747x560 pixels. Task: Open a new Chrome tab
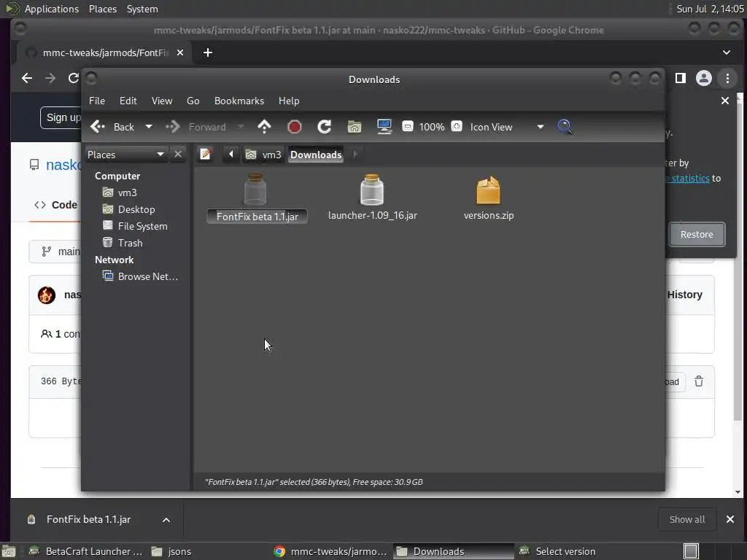pos(208,52)
